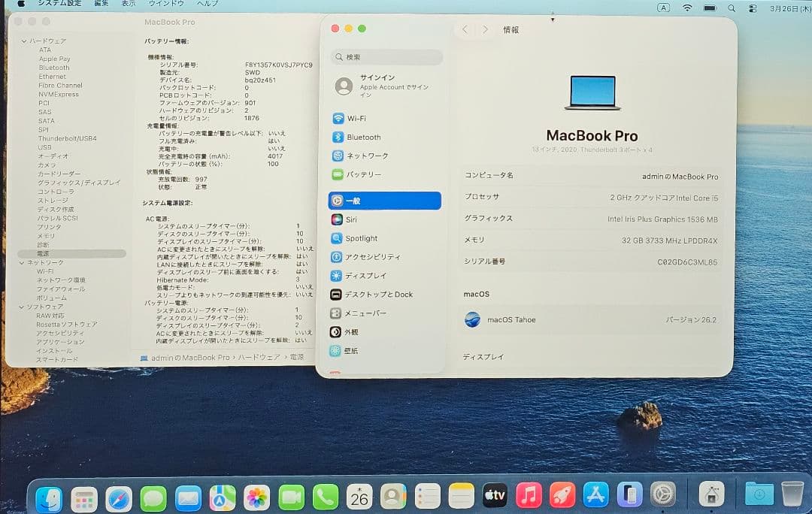Open Calendar showing 26 in Dock
The height and width of the screenshot is (514, 812).
click(x=359, y=497)
